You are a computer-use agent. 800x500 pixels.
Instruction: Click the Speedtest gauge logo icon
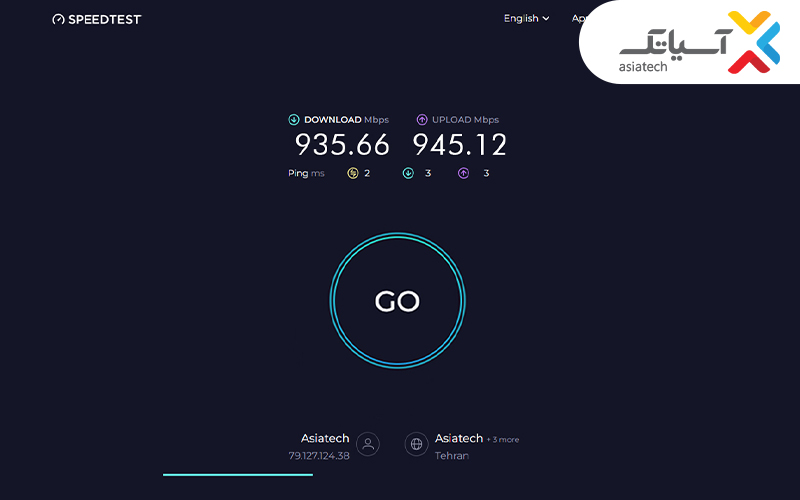click(59, 19)
